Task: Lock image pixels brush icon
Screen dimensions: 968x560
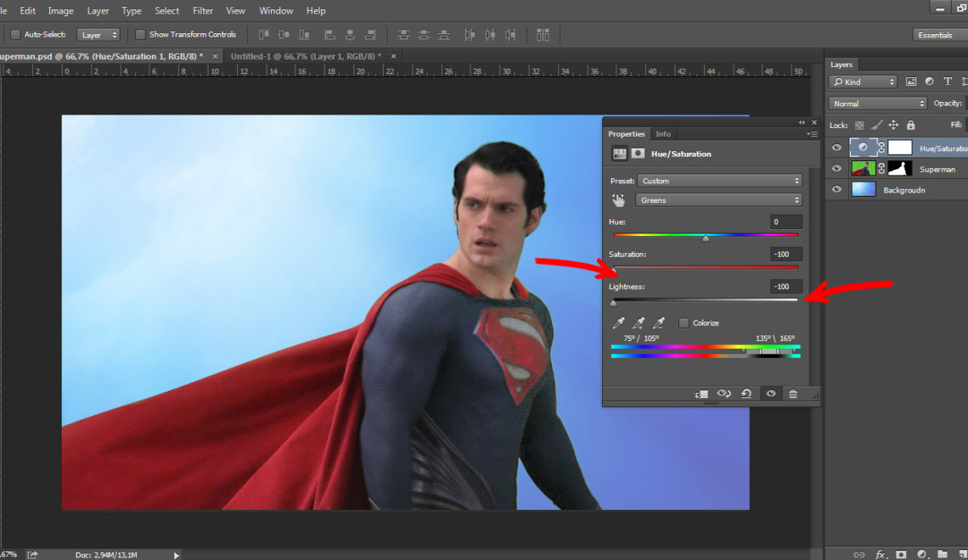Action: [x=876, y=126]
